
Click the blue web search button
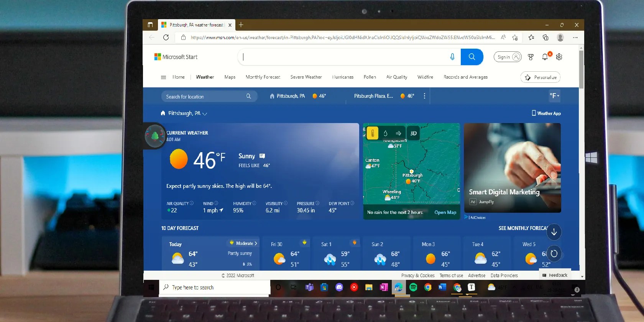472,57
